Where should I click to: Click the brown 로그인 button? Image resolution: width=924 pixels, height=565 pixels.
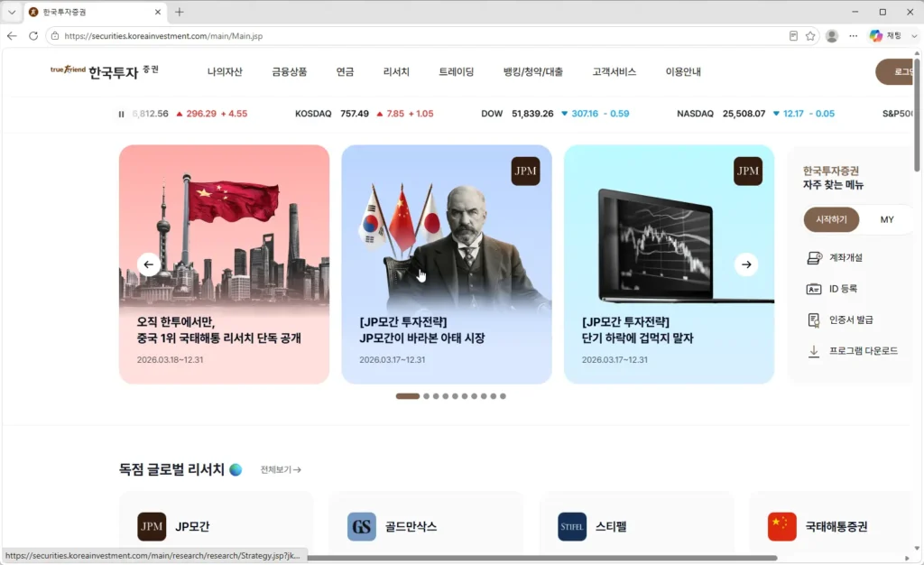pyautogui.click(x=894, y=72)
